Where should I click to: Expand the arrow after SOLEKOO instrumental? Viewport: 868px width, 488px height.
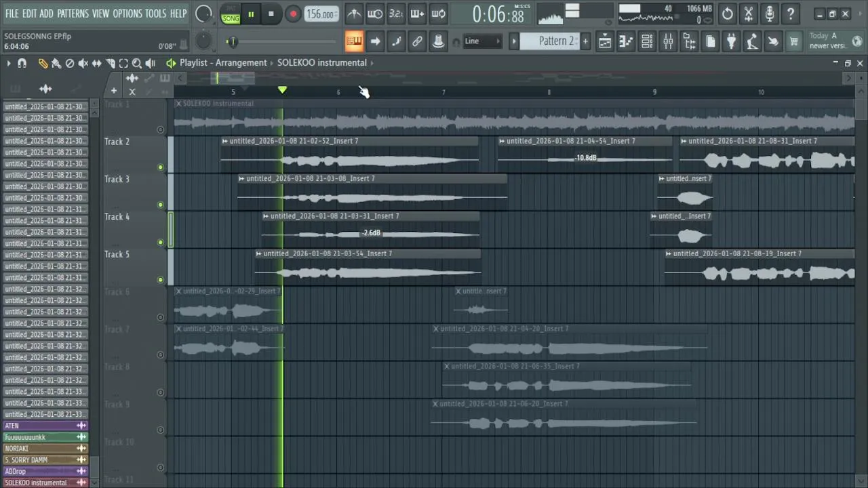point(372,63)
